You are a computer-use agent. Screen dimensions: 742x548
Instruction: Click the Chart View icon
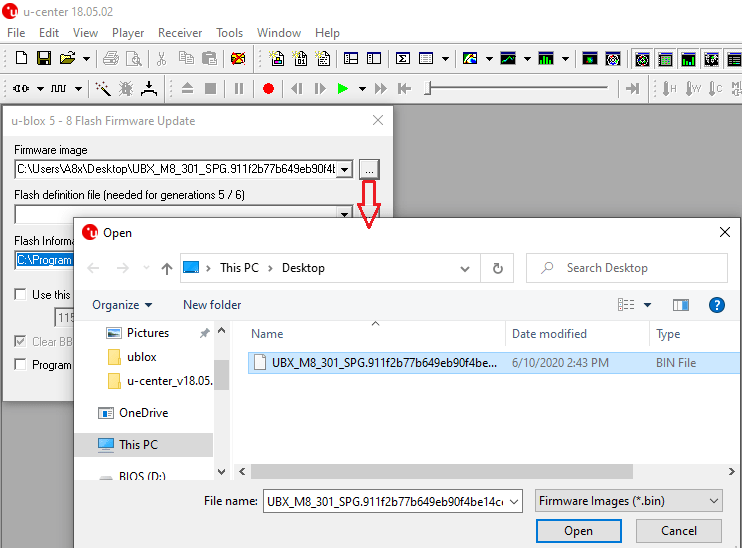[x=508, y=59]
